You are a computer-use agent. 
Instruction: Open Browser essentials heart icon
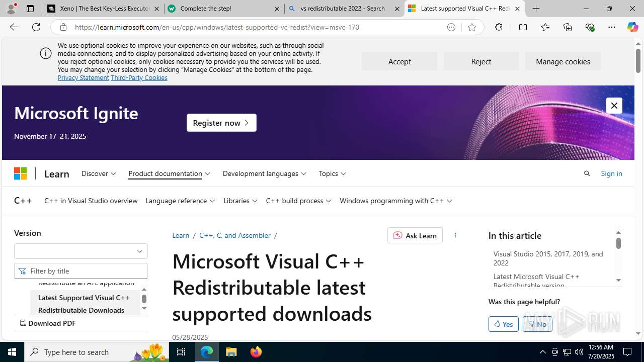click(590, 27)
